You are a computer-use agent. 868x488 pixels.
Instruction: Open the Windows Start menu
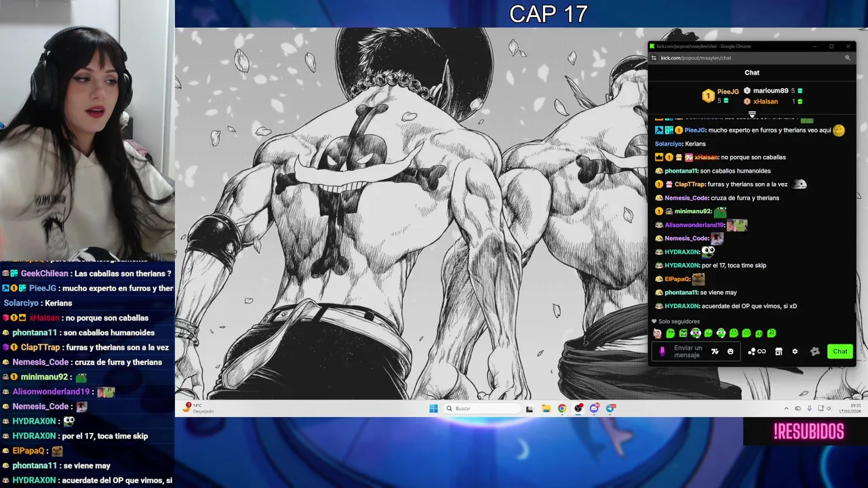tap(433, 408)
